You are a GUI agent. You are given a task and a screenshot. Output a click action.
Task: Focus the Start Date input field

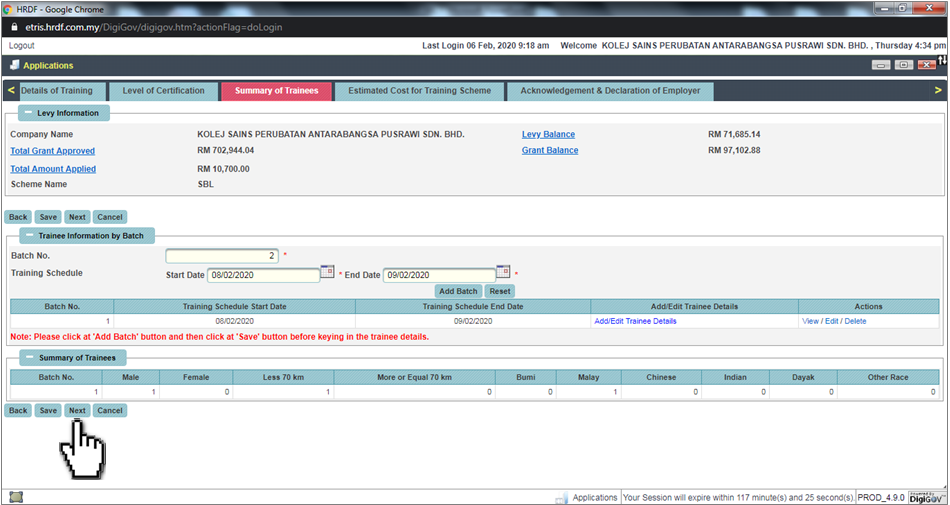coord(264,275)
